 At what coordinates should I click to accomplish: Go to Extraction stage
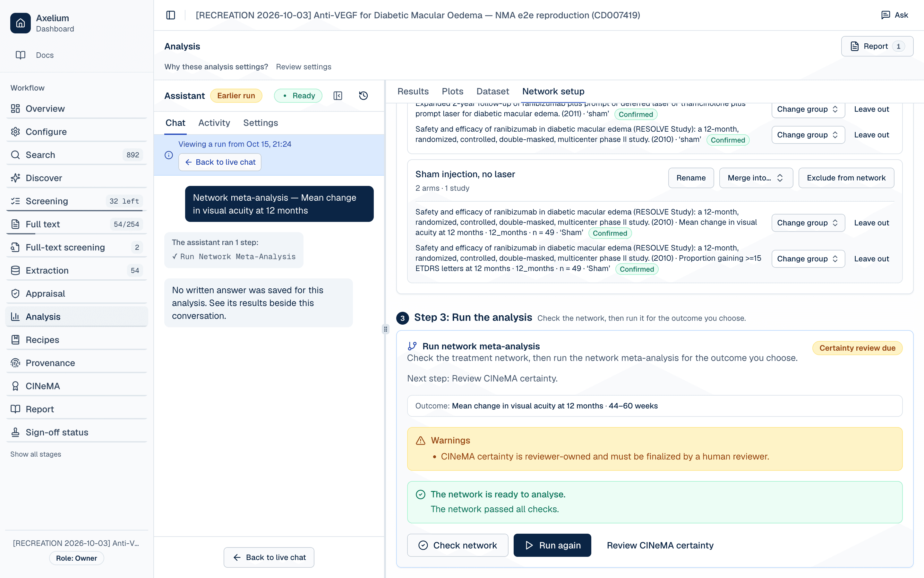pyautogui.click(x=77, y=270)
